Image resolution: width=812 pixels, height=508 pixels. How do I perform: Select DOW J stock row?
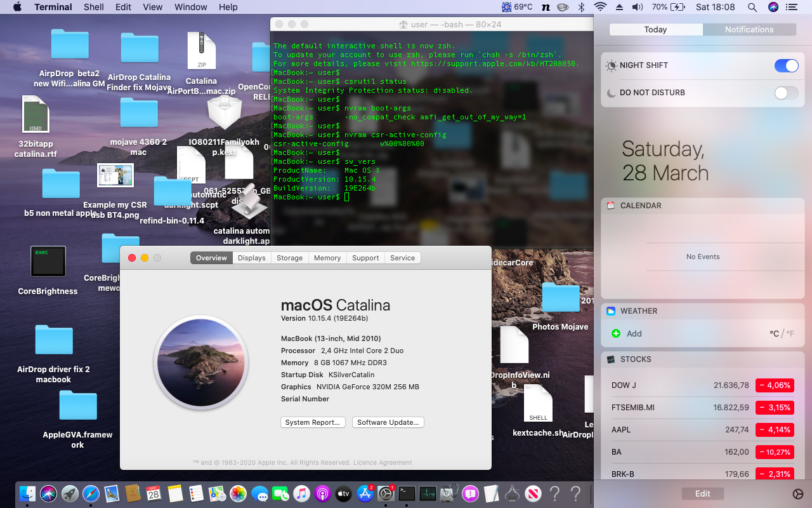(702, 385)
